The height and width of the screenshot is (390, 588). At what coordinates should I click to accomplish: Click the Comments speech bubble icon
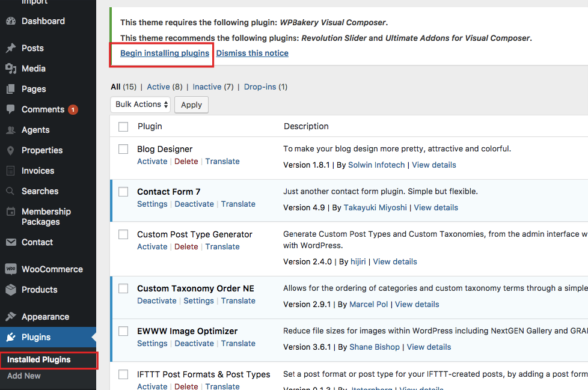(11, 109)
